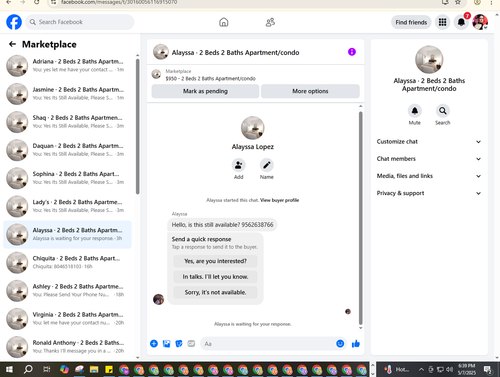Open Windows Start button
This screenshot has width=500, height=377.
coord(9,369)
